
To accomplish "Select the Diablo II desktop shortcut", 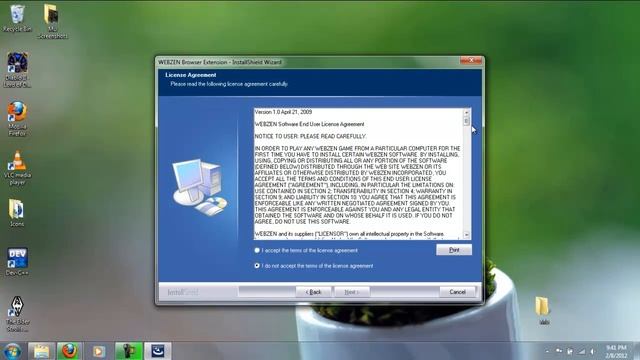I will (17, 70).
